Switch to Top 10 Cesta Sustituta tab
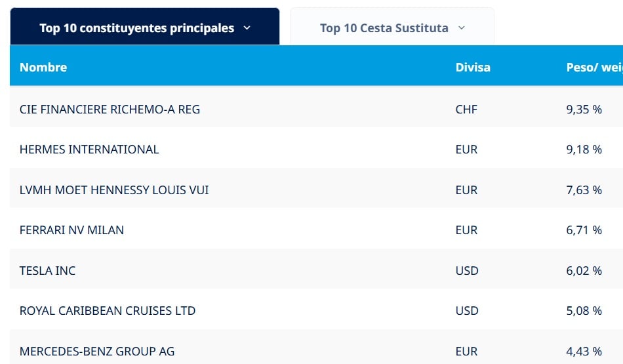The image size is (623, 364). click(x=384, y=28)
